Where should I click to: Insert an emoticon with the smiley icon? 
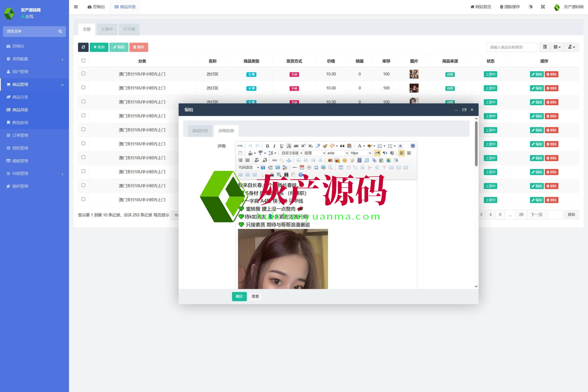tap(345, 160)
